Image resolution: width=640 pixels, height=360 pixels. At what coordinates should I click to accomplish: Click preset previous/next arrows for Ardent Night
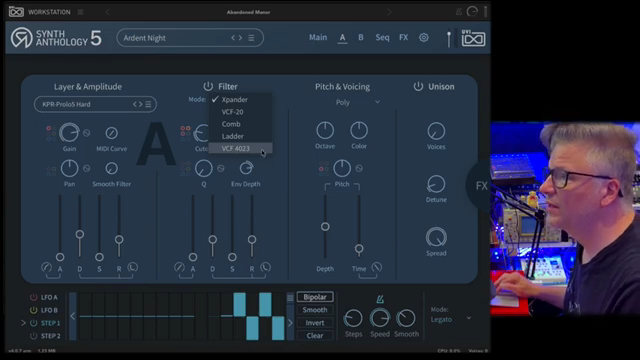[x=237, y=38]
